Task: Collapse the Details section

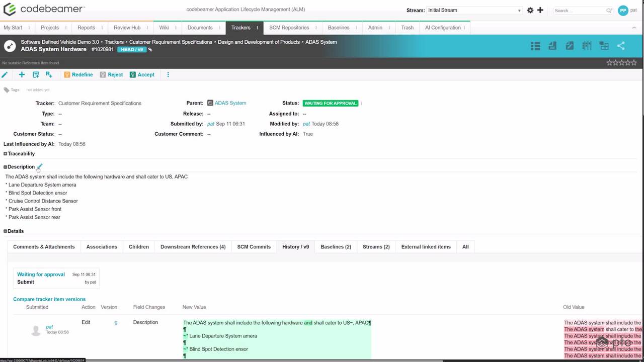Action: 6,231
